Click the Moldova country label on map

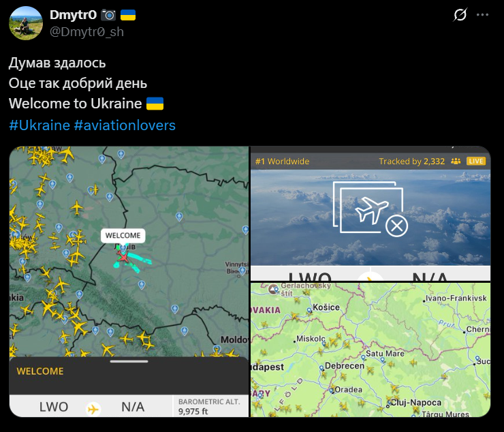(x=235, y=340)
